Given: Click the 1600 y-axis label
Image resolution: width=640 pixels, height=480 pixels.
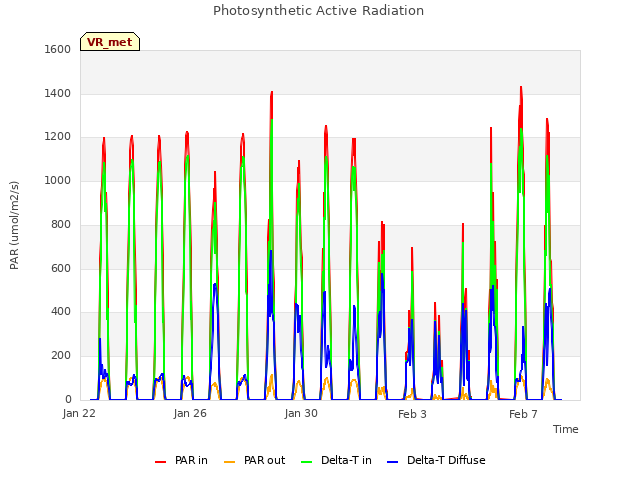Looking at the screenshot, I should 58,49.
